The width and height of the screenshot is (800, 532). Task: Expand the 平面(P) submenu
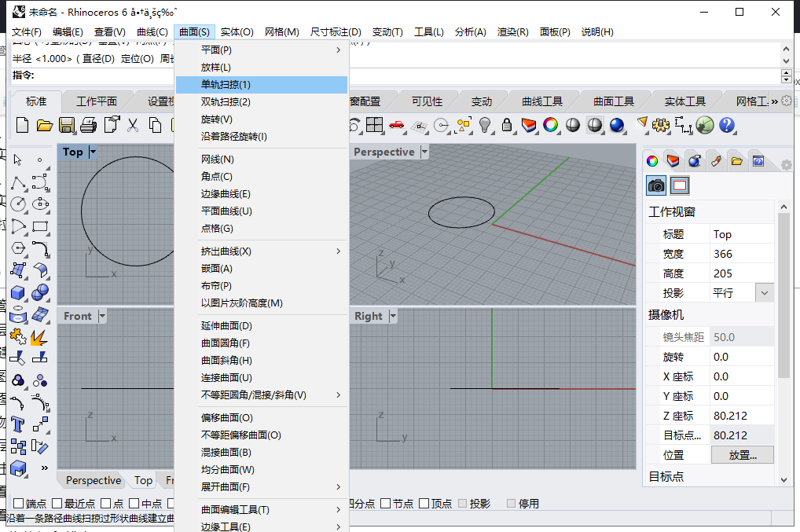tap(261, 50)
